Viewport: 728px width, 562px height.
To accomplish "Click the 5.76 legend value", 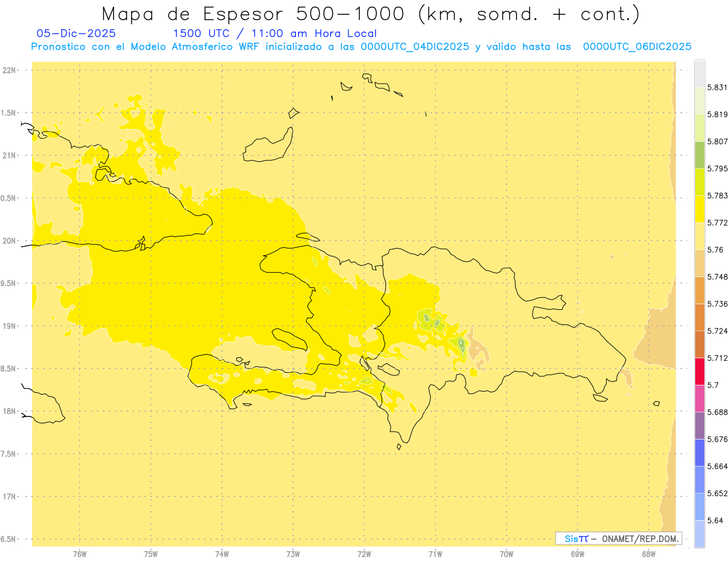I will pyautogui.click(x=715, y=250).
